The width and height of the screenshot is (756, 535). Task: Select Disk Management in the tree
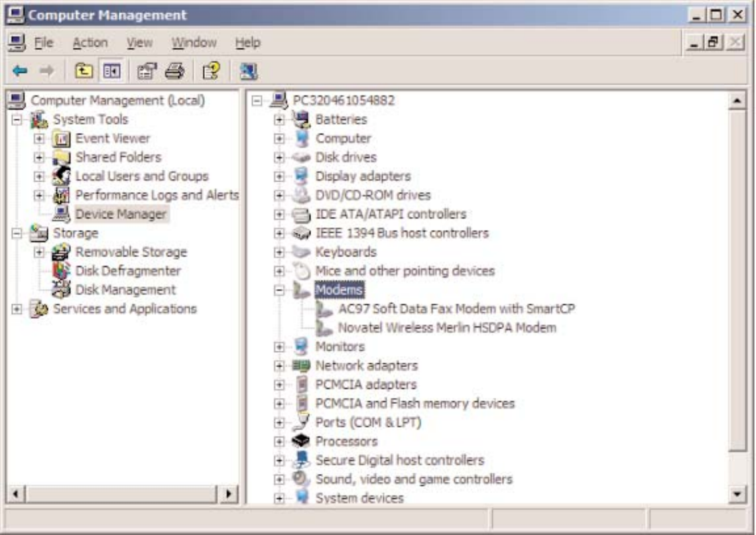(x=125, y=290)
